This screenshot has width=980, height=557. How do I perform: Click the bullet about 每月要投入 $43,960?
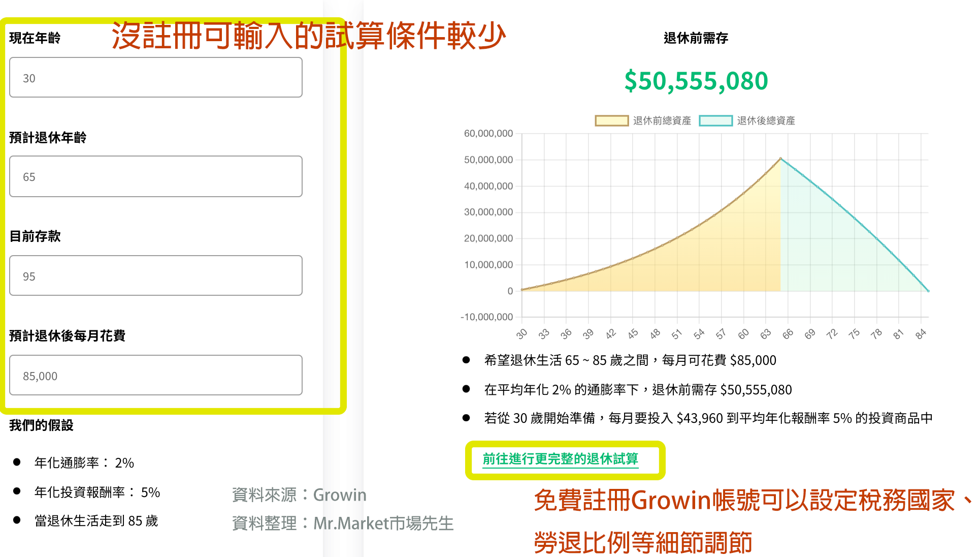coord(708,418)
